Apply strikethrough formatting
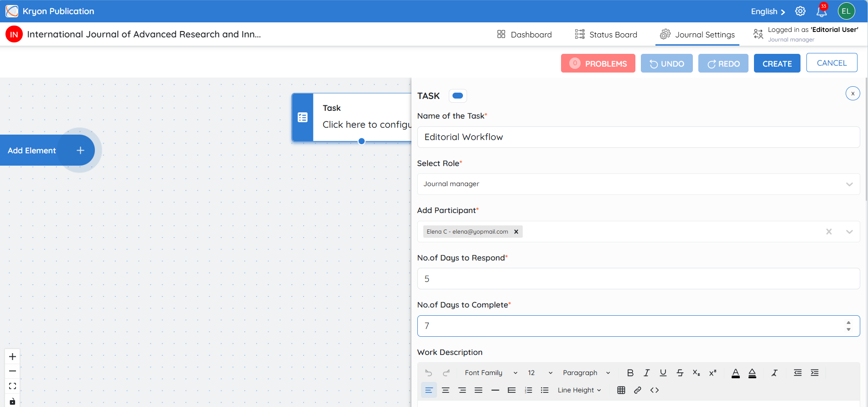 [680, 373]
